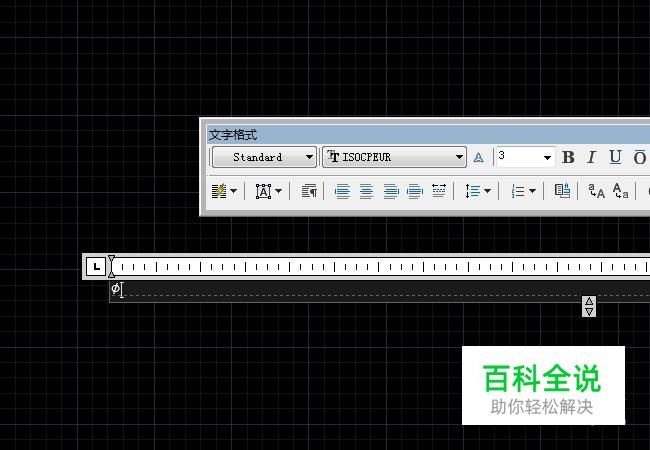Toggle the Annotative triangle icon

478,157
